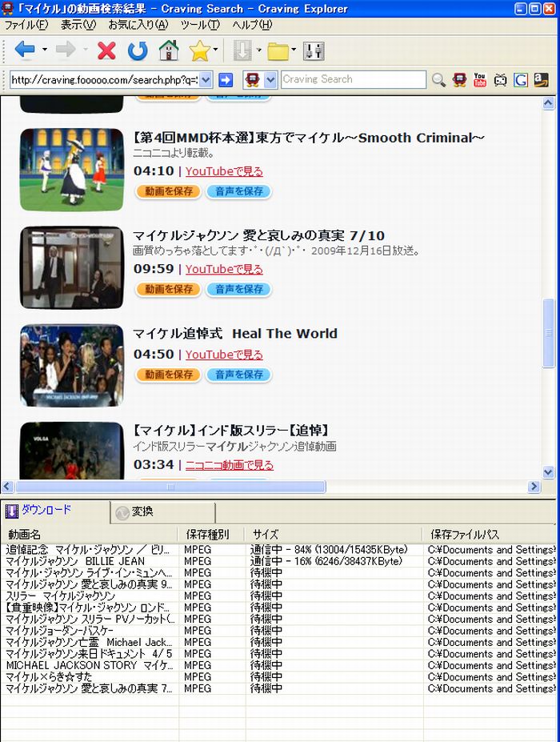Click the Smooth Criminal MMD video thumbnail

coord(72,169)
